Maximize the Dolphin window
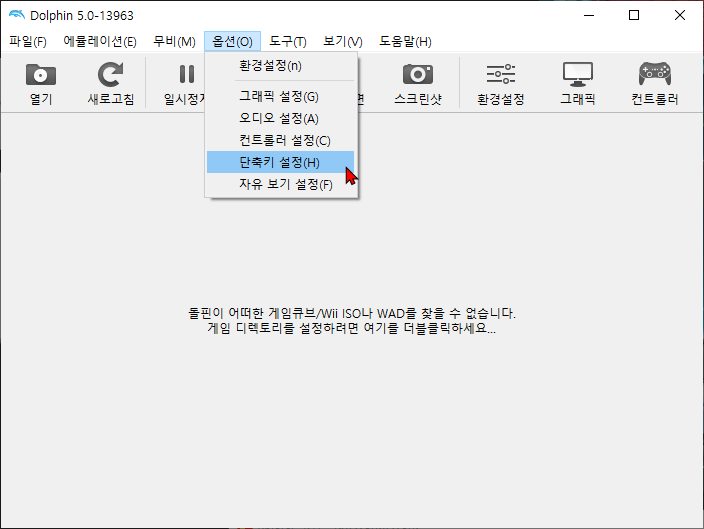 tap(634, 15)
